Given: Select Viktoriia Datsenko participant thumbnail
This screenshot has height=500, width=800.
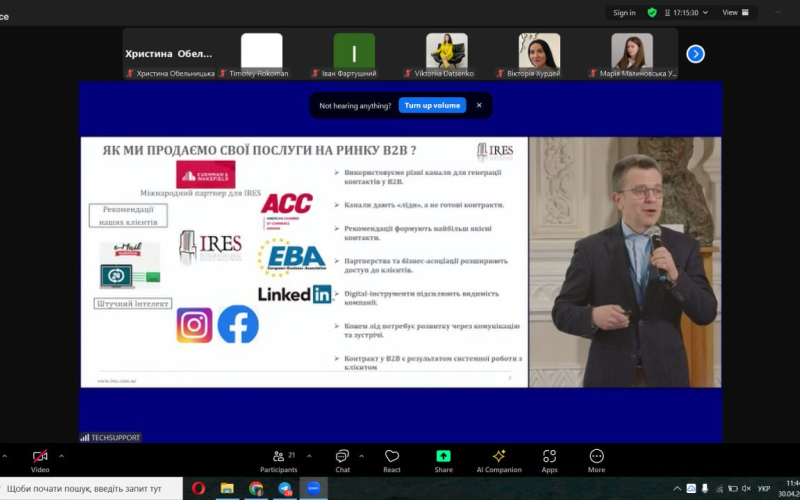Looking at the screenshot, I should point(446,51).
